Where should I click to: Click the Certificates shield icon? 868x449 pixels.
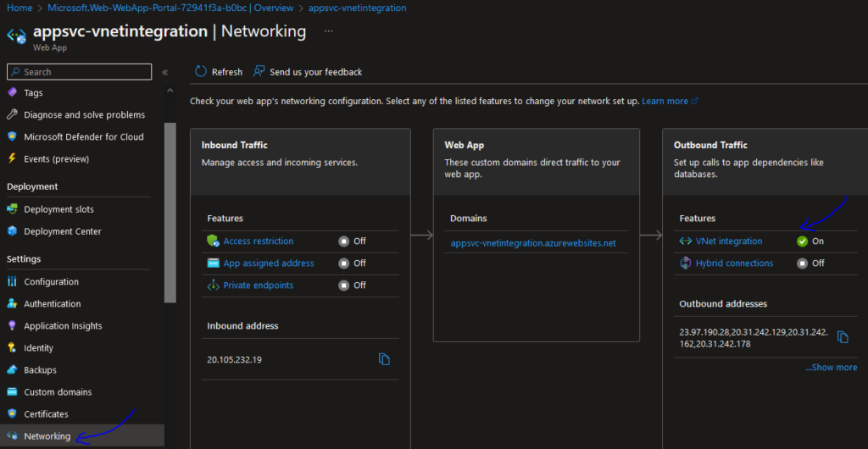[12, 413]
